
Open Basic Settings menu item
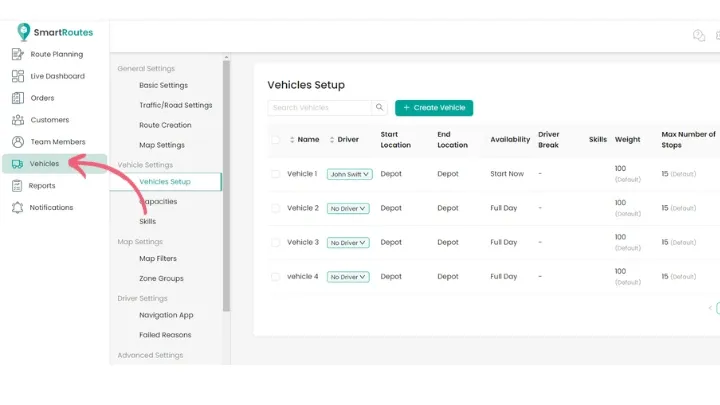(x=163, y=85)
